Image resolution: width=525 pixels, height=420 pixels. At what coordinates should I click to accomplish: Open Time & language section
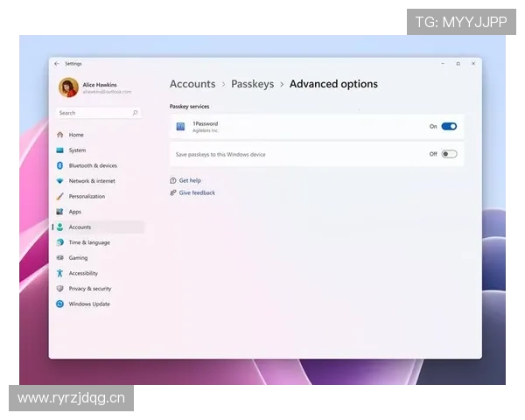(x=89, y=242)
